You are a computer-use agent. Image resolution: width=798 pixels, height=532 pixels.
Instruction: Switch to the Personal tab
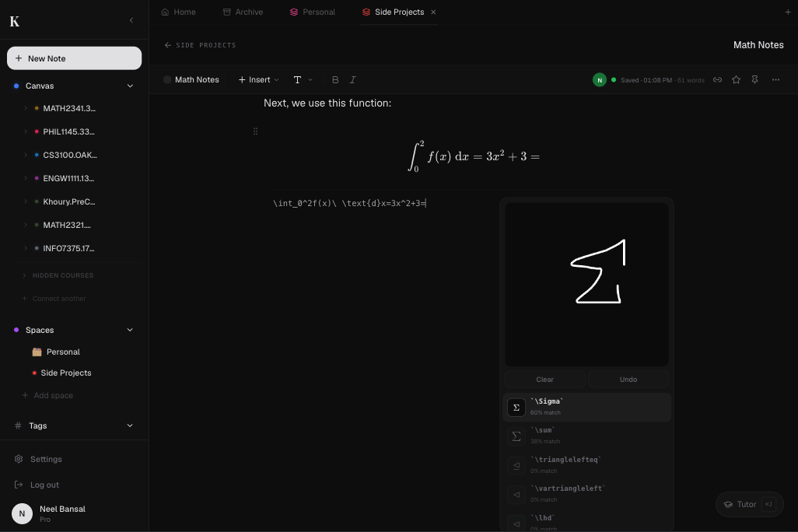click(x=313, y=12)
